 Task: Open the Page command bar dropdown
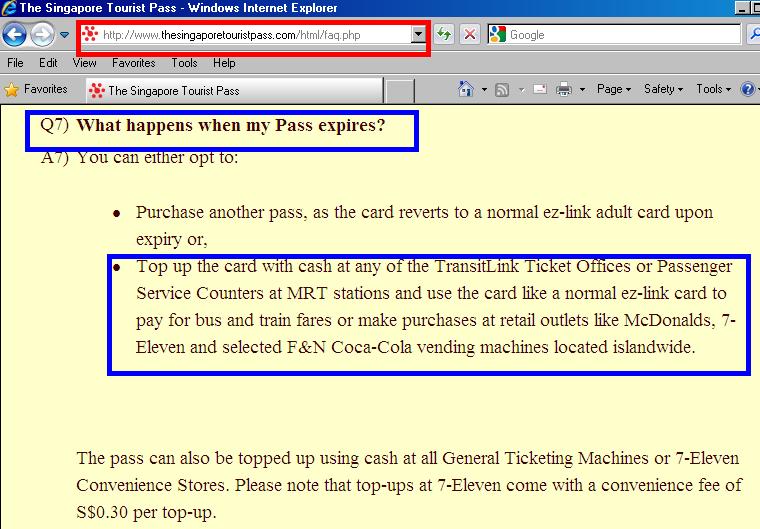(614, 89)
